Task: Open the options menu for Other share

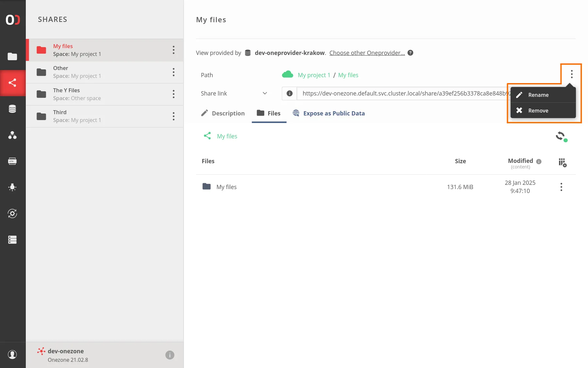Action: 173,72
